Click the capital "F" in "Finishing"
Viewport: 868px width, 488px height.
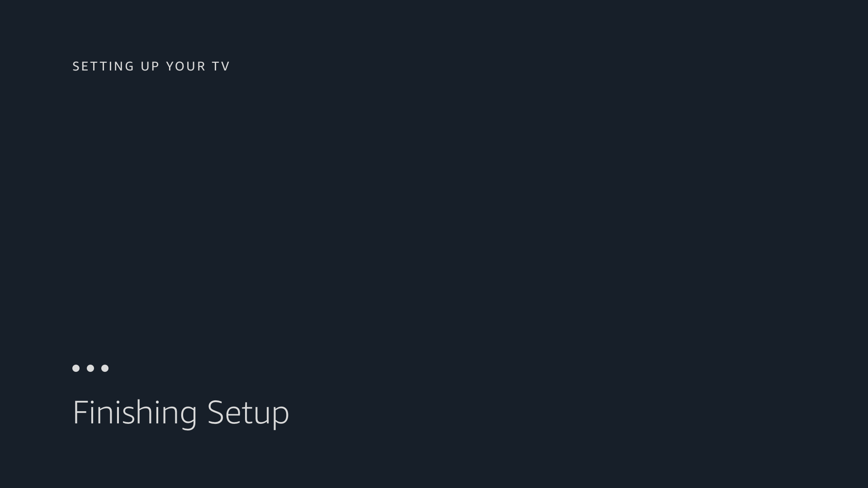80,412
